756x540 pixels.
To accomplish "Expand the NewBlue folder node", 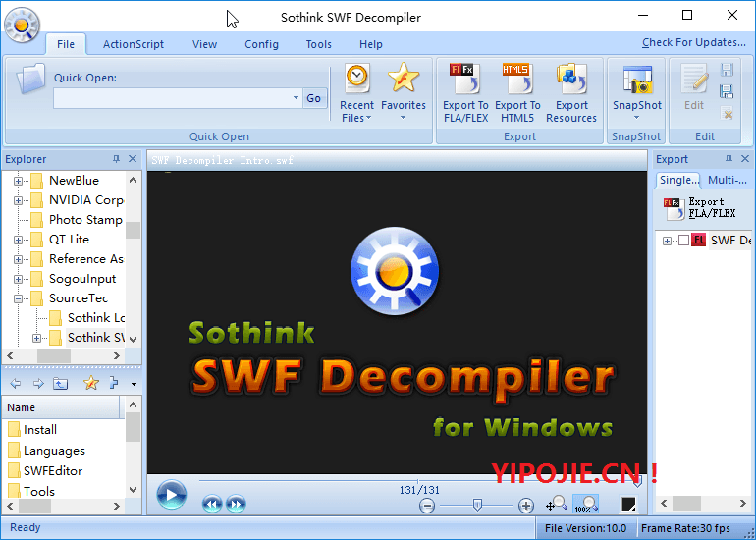I will click(18, 182).
